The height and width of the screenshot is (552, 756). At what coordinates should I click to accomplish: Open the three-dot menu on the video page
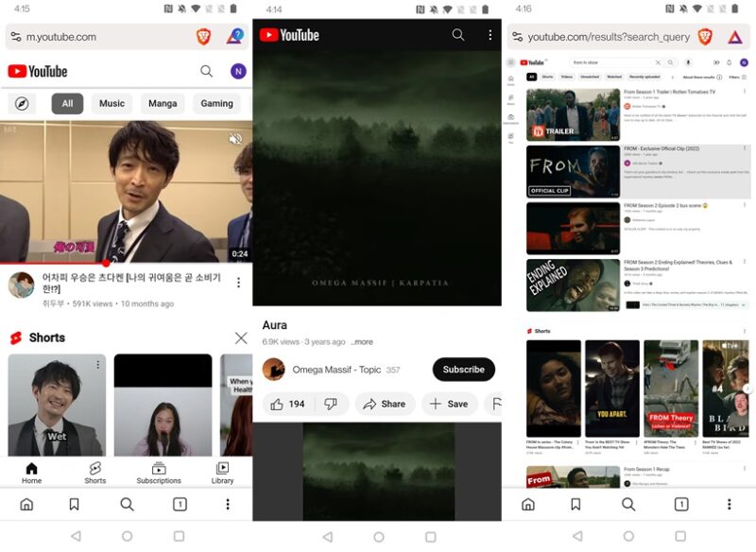pyautogui.click(x=490, y=34)
